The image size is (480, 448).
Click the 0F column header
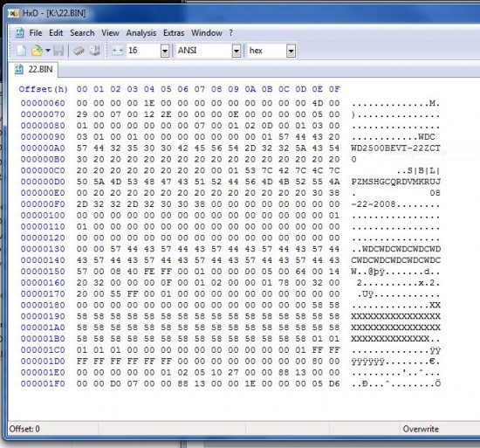[334, 89]
